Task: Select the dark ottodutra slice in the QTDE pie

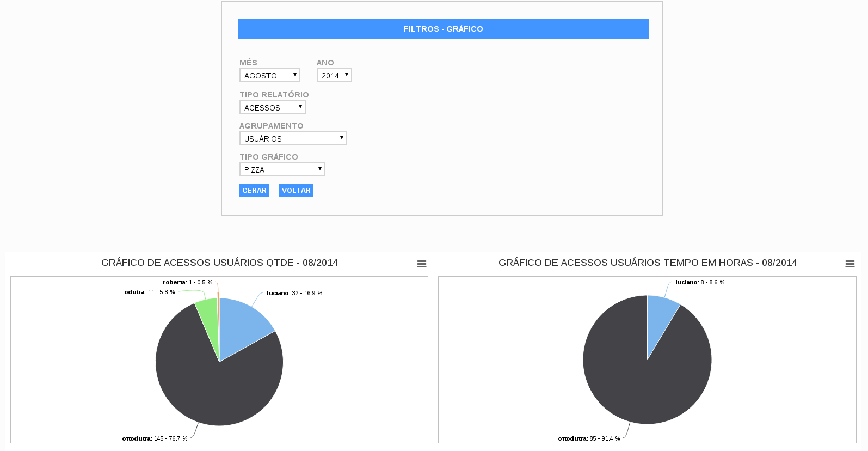Action: click(218, 387)
